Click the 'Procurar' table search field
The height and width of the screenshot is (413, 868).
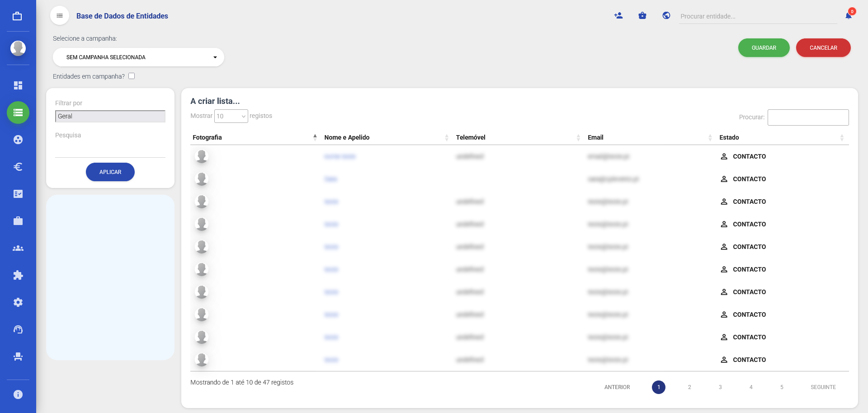click(x=808, y=117)
